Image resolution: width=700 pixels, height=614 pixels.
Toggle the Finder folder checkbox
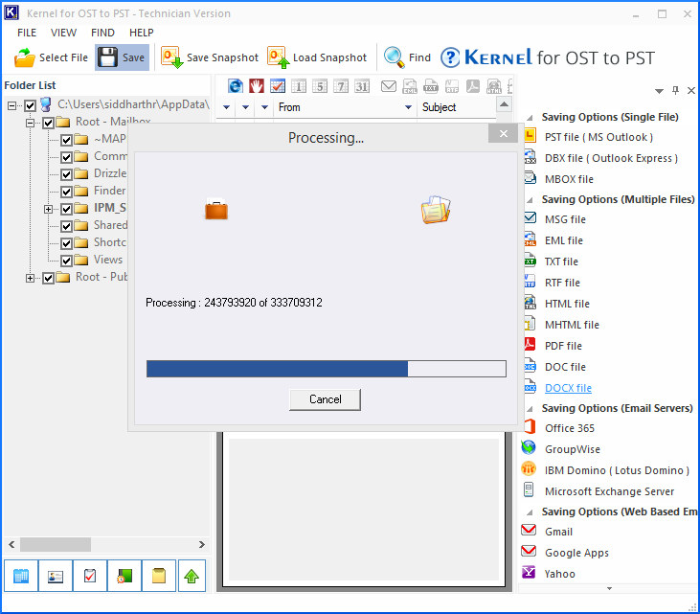coord(66,192)
